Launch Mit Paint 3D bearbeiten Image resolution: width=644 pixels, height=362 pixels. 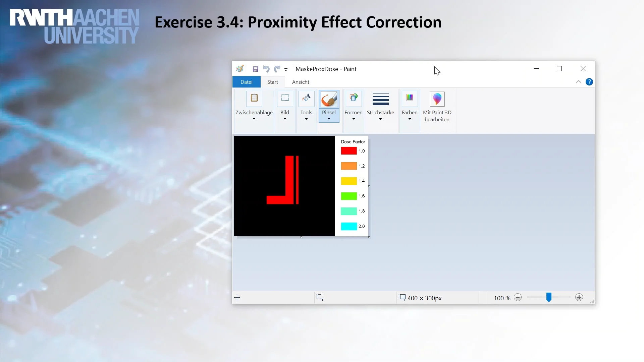[437, 99]
